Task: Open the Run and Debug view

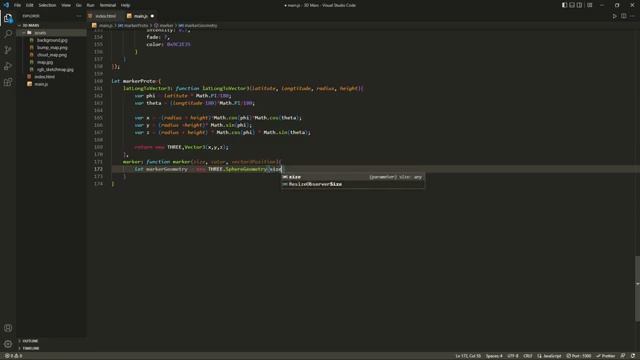Action: tap(8, 66)
